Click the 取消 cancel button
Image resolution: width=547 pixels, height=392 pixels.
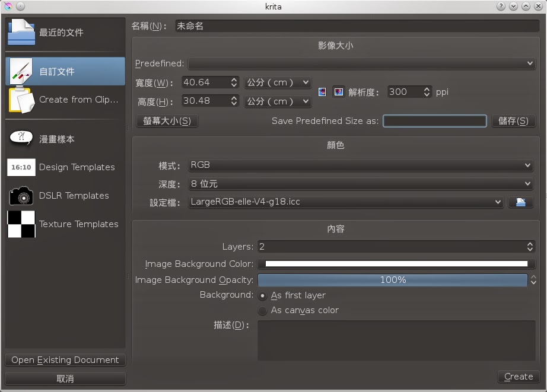[65, 379]
